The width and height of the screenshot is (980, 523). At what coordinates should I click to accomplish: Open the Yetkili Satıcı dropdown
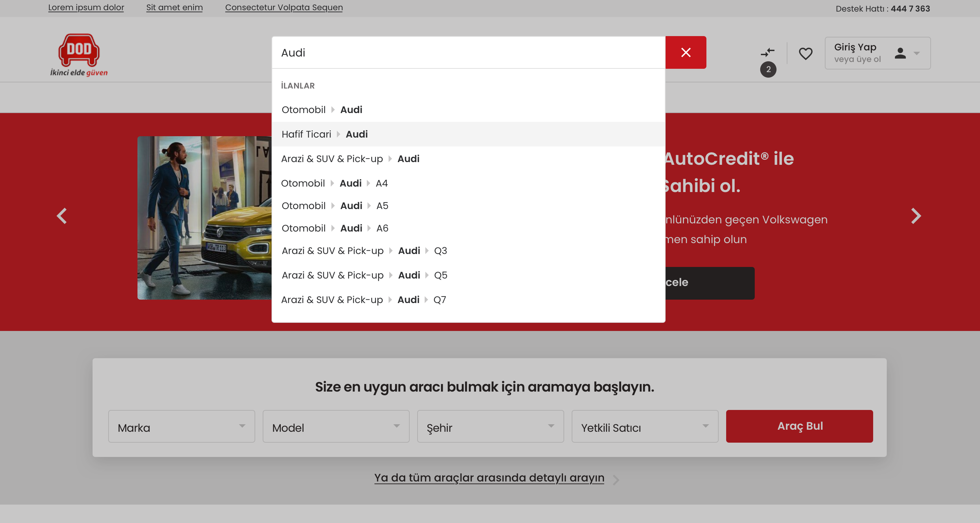(645, 426)
